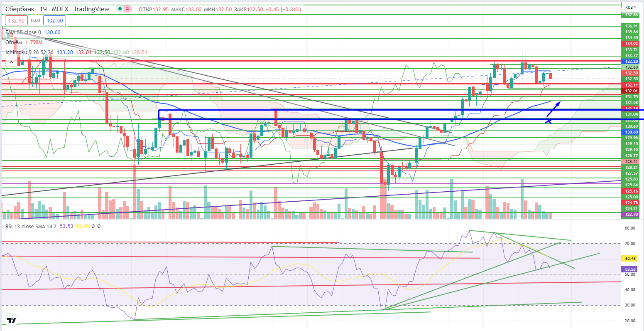Click the 134.02 red price label

[631, 44]
